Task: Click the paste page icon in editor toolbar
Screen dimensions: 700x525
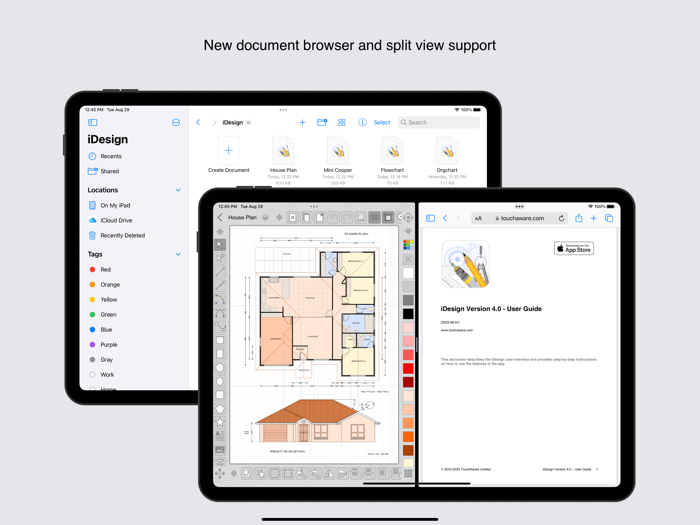Action: point(320,217)
